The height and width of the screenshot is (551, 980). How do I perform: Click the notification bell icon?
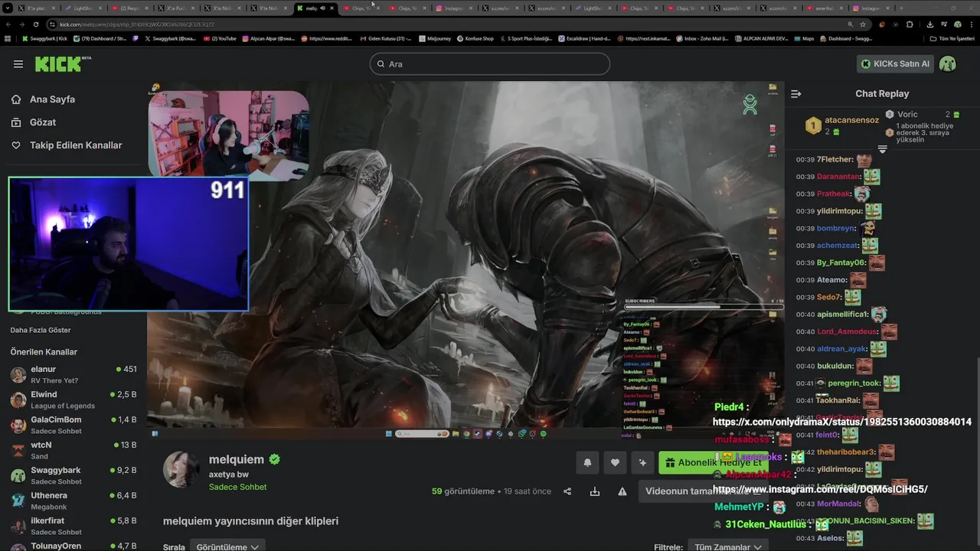587,462
